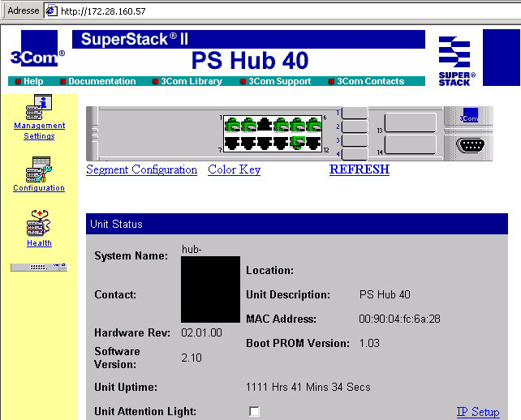Open the Management Settings server icon

click(x=39, y=107)
